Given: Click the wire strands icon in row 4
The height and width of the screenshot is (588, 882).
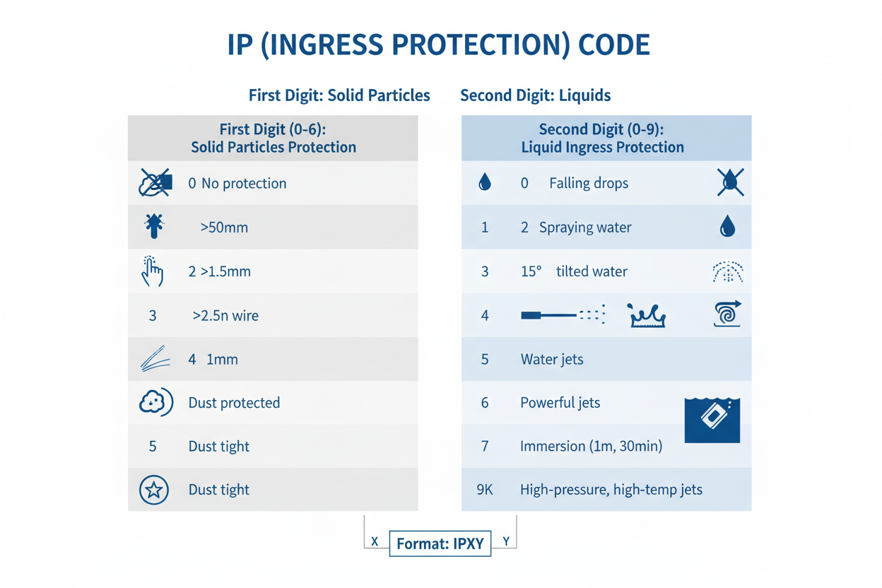Looking at the screenshot, I should (x=155, y=359).
